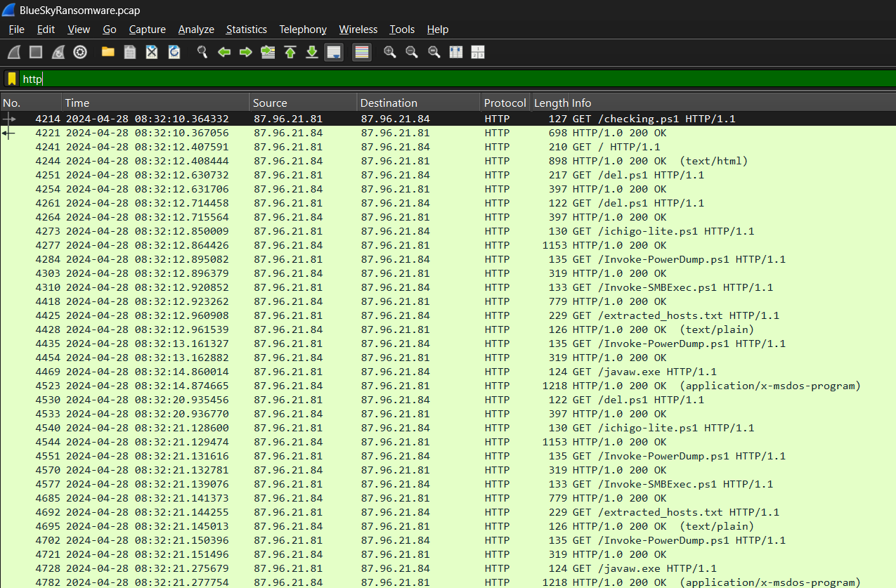Open the File menu
Image resolution: width=896 pixels, height=588 pixels.
[x=16, y=30]
